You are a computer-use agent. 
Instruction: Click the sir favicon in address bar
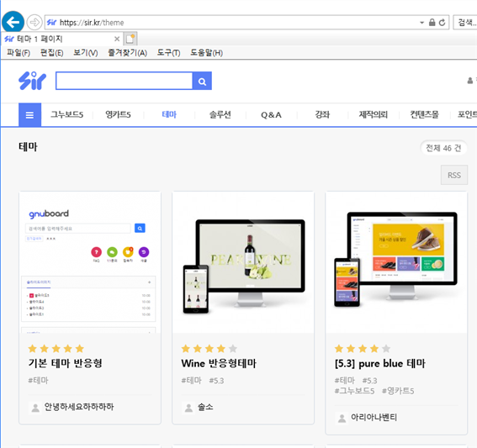tap(51, 23)
